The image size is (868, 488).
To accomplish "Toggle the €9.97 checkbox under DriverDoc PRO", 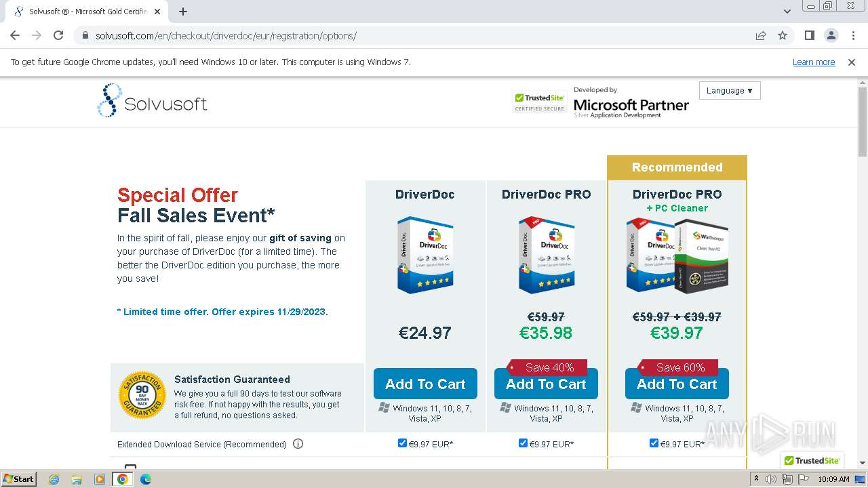I will pyautogui.click(x=523, y=443).
